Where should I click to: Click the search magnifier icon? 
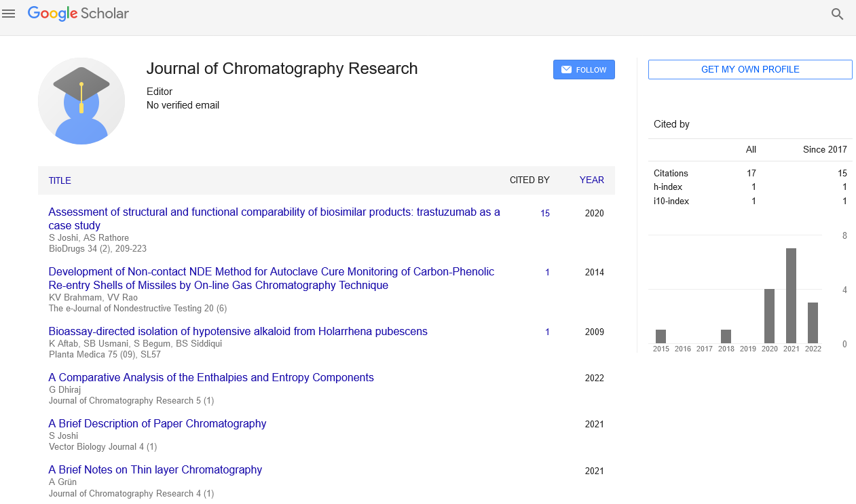click(x=837, y=14)
